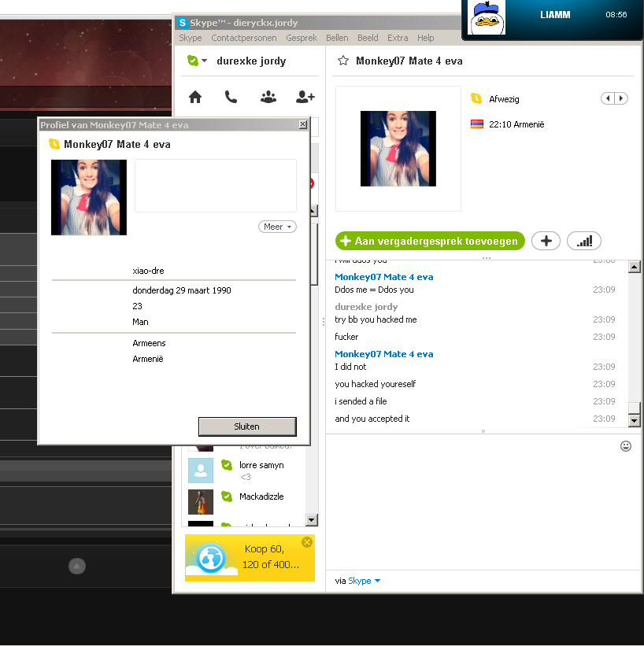The width and height of the screenshot is (644, 646).
Task: Click Mackadizzle's avatar picture
Action: (x=201, y=502)
